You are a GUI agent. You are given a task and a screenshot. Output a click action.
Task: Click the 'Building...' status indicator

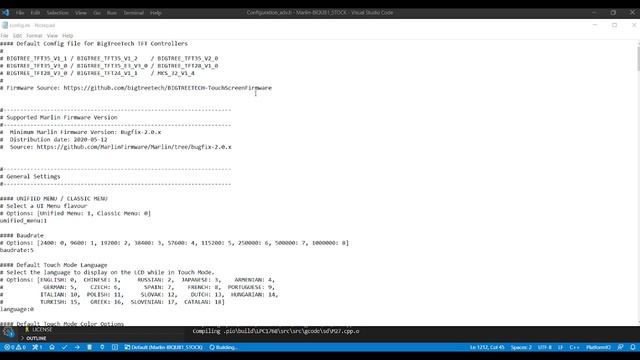[x=223, y=347]
